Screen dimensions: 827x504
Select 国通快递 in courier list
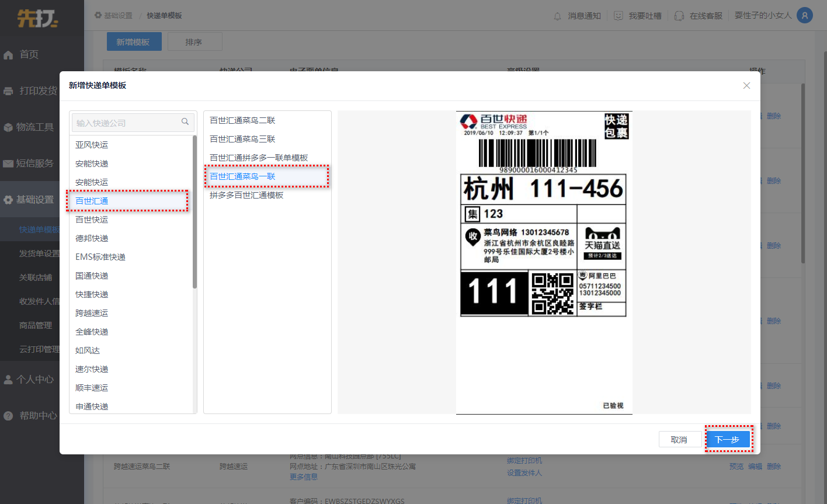coord(92,276)
